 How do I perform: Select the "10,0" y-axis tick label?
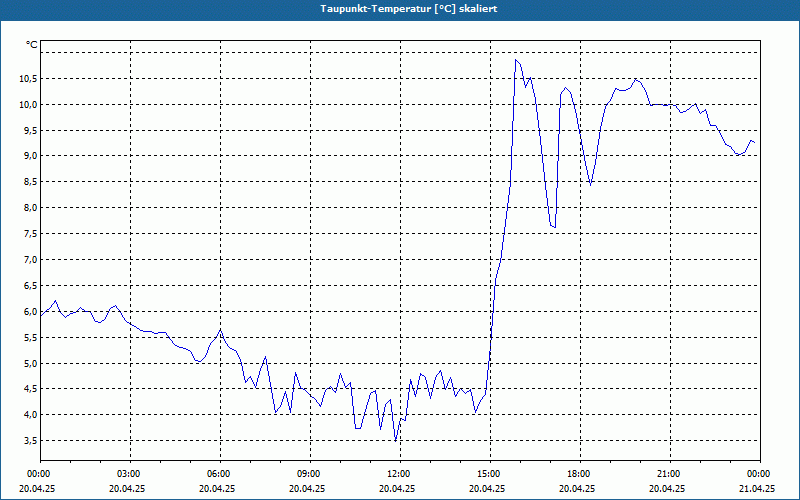[x=28, y=105]
